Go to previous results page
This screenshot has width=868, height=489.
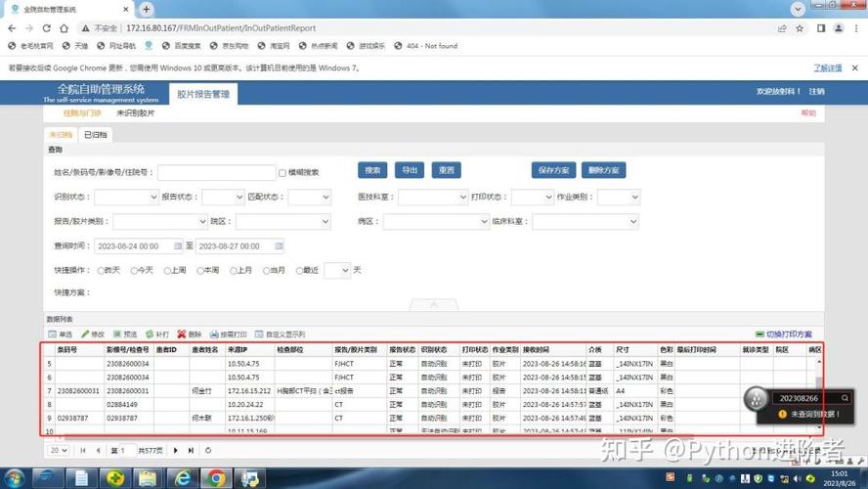click(98, 451)
